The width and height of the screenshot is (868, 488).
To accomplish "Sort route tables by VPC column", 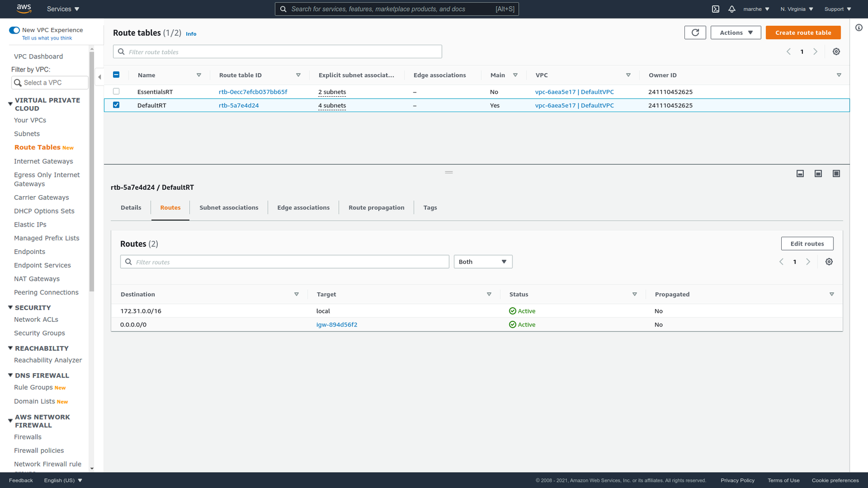I will [628, 75].
